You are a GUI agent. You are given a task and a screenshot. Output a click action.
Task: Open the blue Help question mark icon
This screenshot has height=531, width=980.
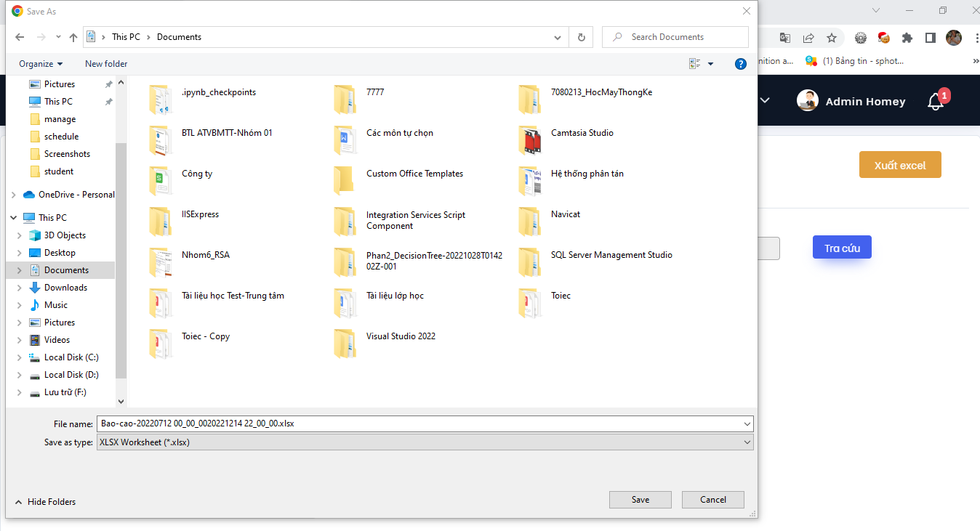click(741, 64)
